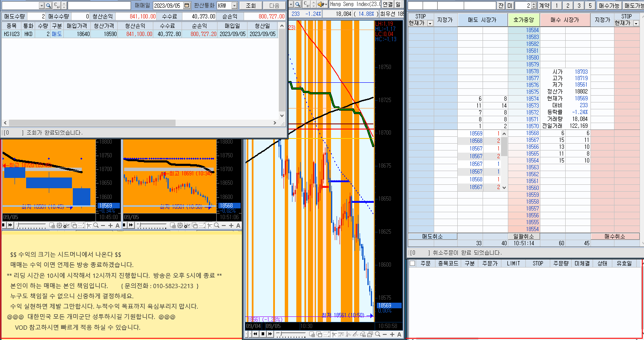
Task: Click the overlapping windows icon in 10:45:00 mini chart
Action: (74, 226)
